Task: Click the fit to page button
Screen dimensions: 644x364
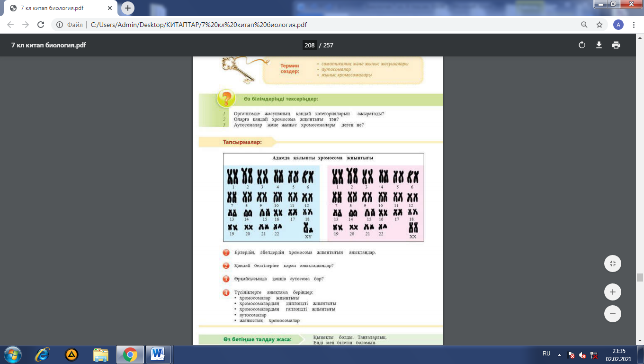Action: 613,264
